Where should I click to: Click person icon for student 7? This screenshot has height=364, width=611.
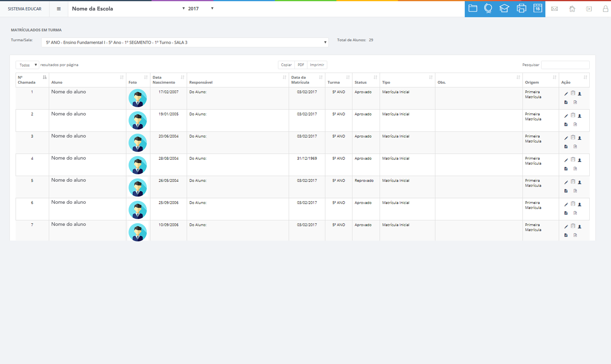(x=580, y=227)
